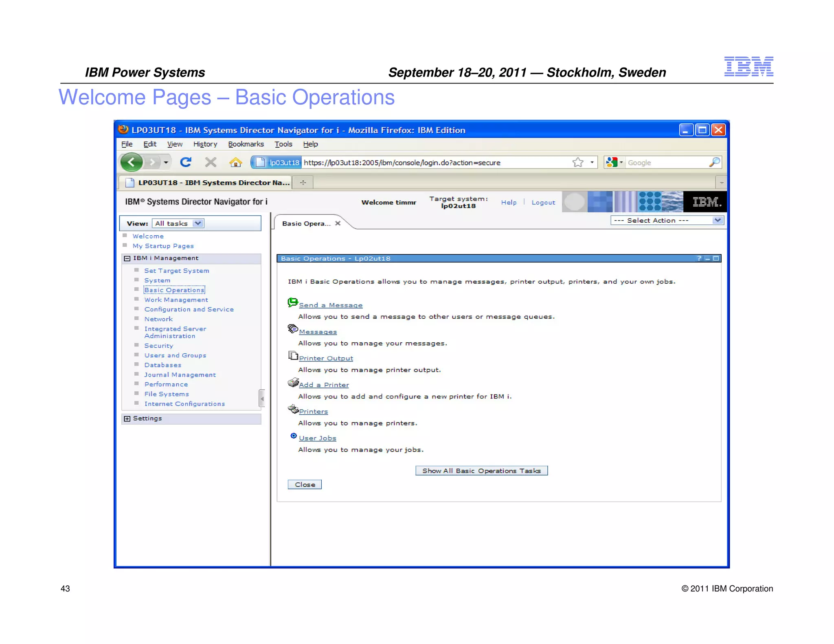Click the portlet help question mark icon
The height and width of the screenshot is (644, 834).
click(699, 258)
